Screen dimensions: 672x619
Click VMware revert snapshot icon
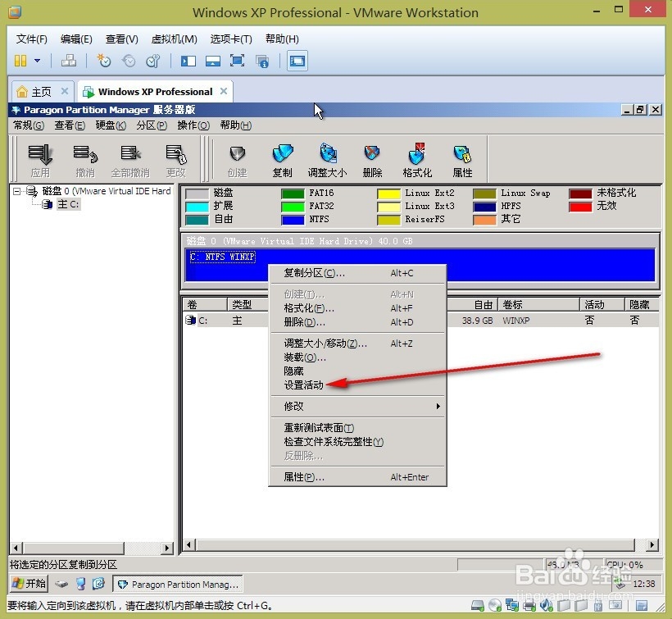(x=129, y=61)
